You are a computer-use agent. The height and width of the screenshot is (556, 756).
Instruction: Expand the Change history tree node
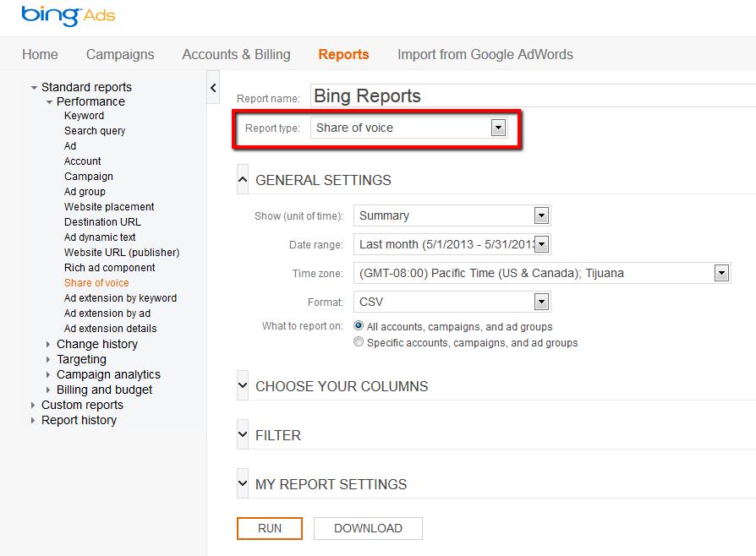pyautogui.click(x=48, y=344)
